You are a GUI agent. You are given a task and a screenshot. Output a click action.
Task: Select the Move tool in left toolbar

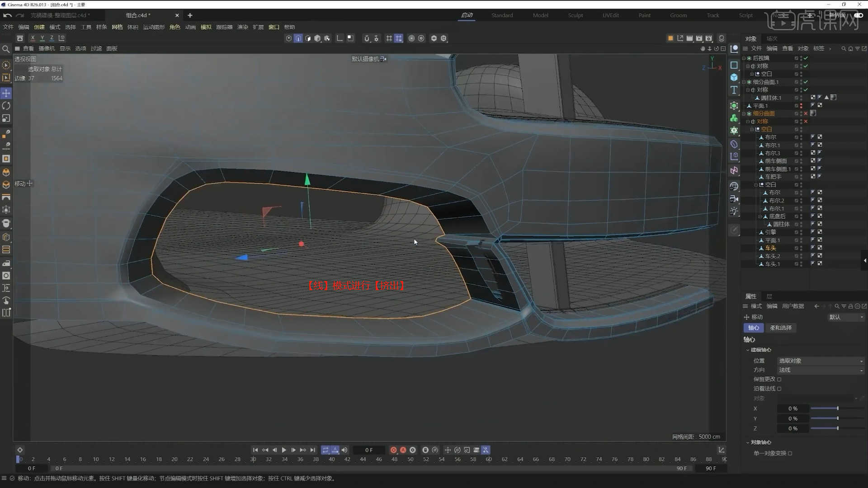click(x=6, y=93)
